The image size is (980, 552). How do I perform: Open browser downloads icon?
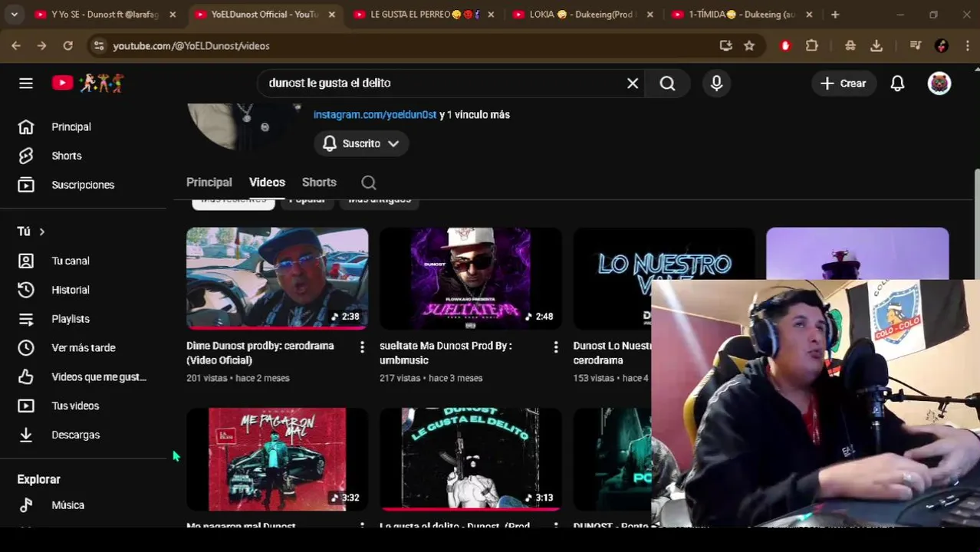(876, 46)
